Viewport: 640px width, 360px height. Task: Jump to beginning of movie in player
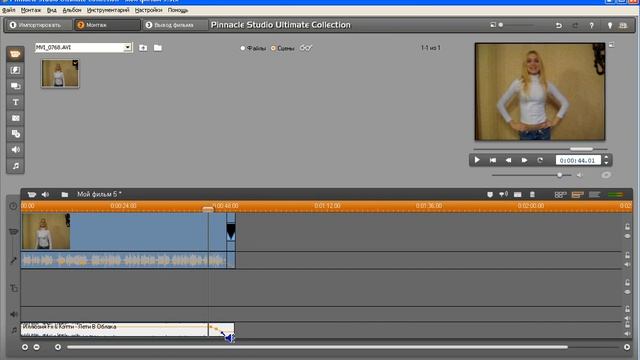tap(493, 160)
